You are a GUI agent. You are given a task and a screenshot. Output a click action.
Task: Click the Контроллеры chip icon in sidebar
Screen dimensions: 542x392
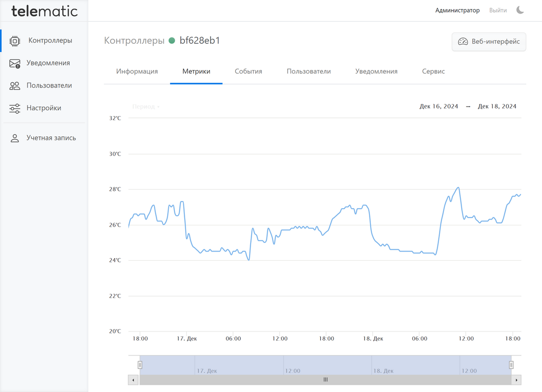click(x=15, y=41)
